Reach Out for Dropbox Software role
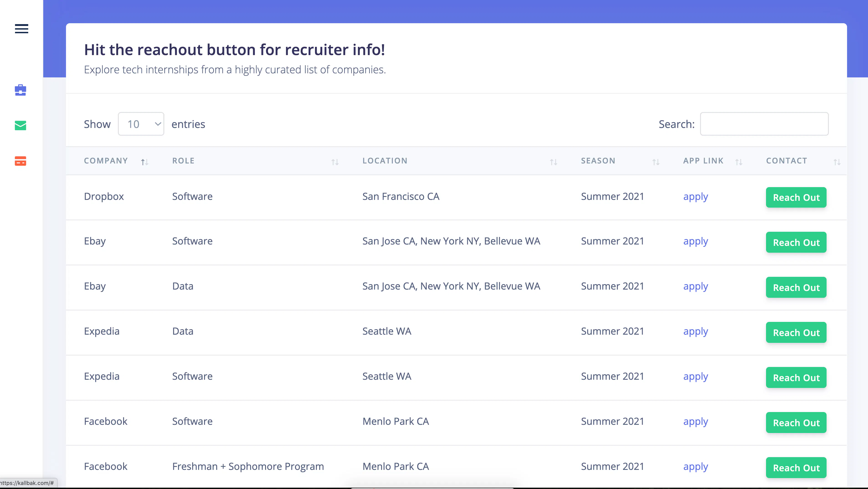The height and width of the screenshot is (489, 868). 796,197
